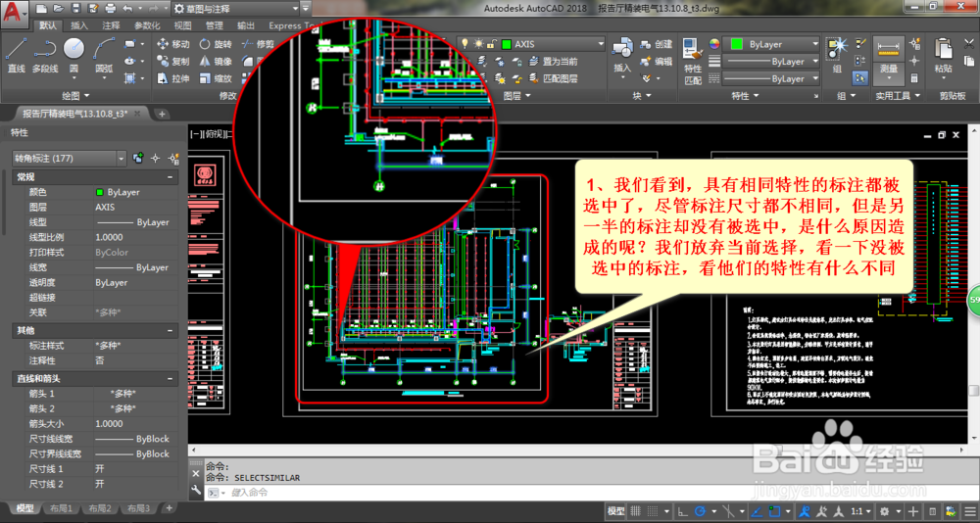This screenshot has height=523, width=980.
Task: Toggle layer on/off lightbulb icon
Action: (465, 44)
